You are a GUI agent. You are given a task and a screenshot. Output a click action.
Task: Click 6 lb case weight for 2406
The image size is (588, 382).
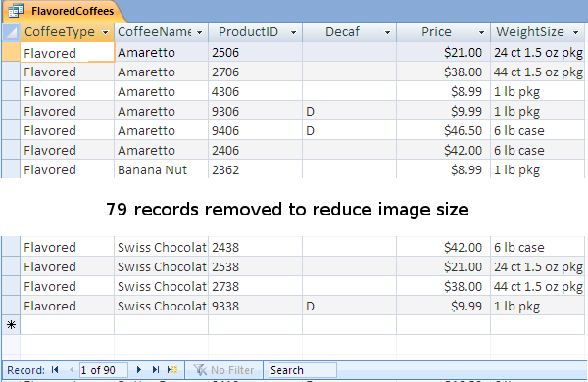(x=538, y=150)
